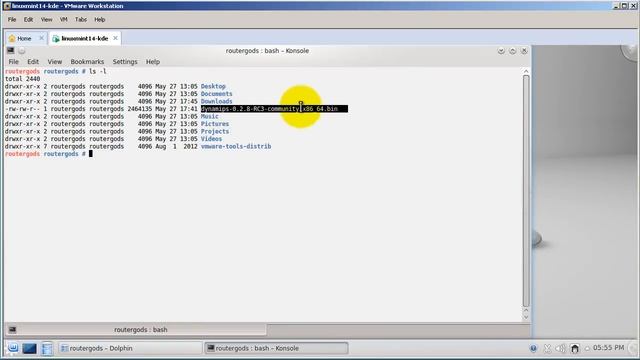The height and width of the screenshot is (360, 640).
Task: Click the Konsole window menu icon
Action: tap(11, 51)
